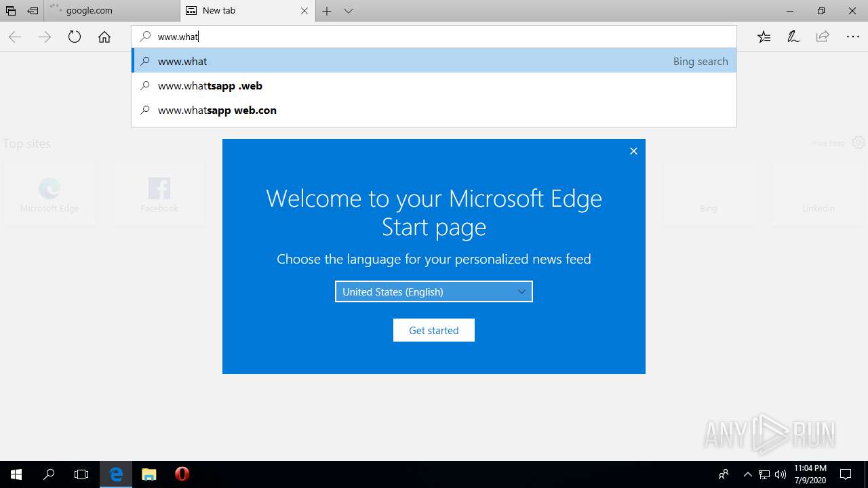Click the clock showing 11:04 PM
The height and width of the screenshot is (488, 868).
tap(810, 474)
